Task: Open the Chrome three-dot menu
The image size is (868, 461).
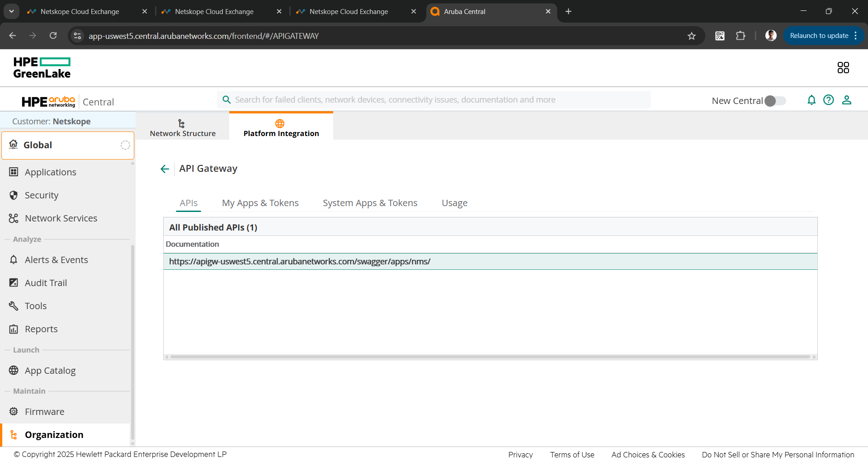Action: point(856,36)
